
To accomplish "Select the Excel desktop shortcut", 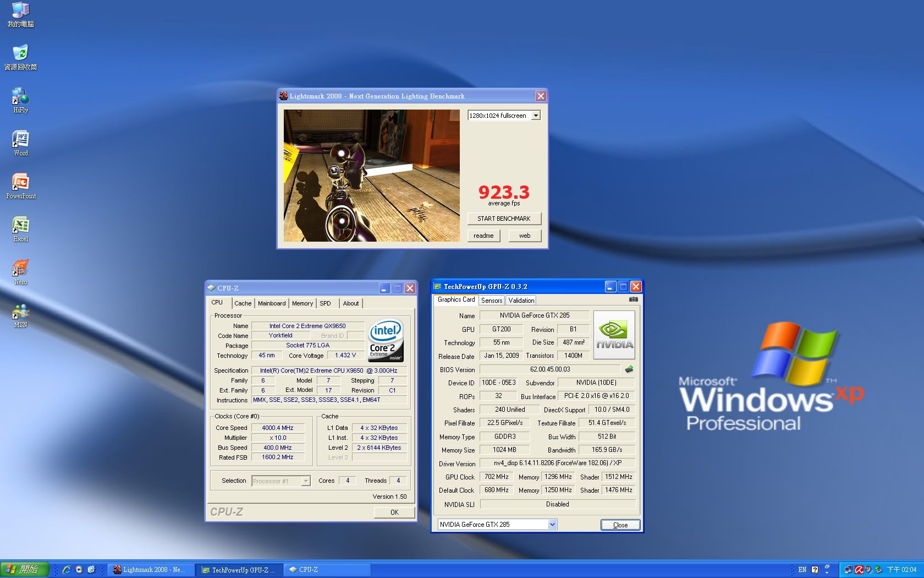I will tap(20, 229).
